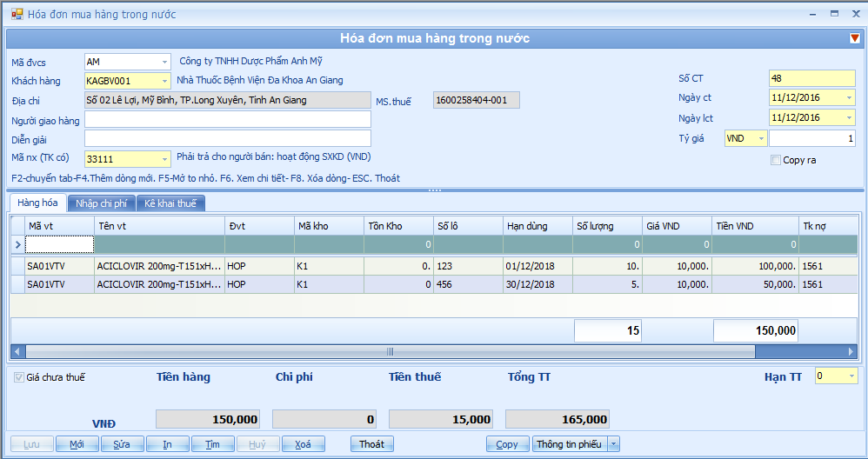This screenshot has height=459, width=868.
Task: Click the row indicator arrow in grid
Action: 17,245
